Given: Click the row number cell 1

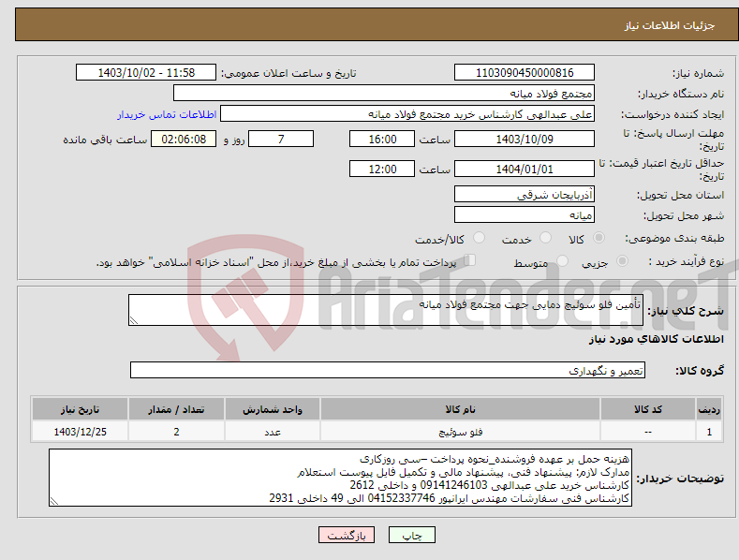Looking at the screenshot, I should pos(709,432).
